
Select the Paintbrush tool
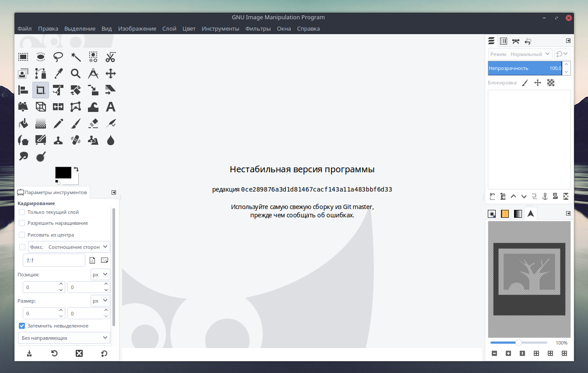tap(76, 123)
